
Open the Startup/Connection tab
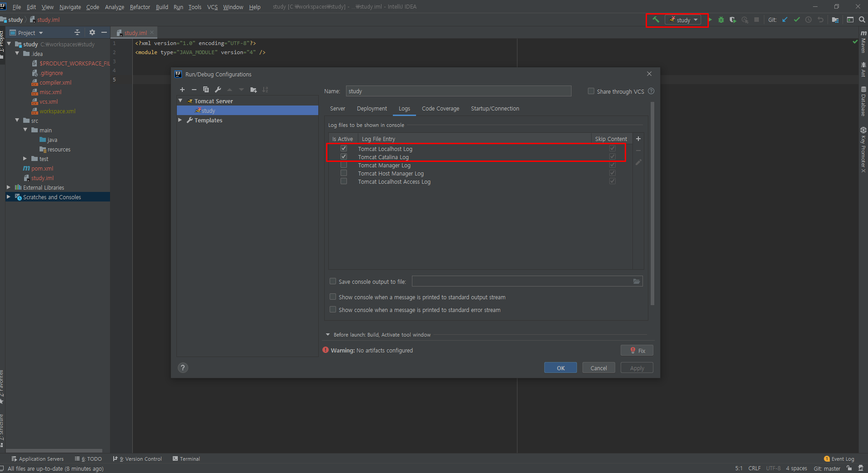pos(495,109)
